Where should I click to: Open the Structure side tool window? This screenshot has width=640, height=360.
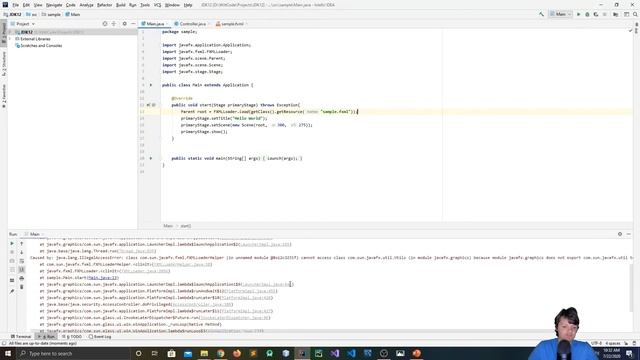[4, 63]
